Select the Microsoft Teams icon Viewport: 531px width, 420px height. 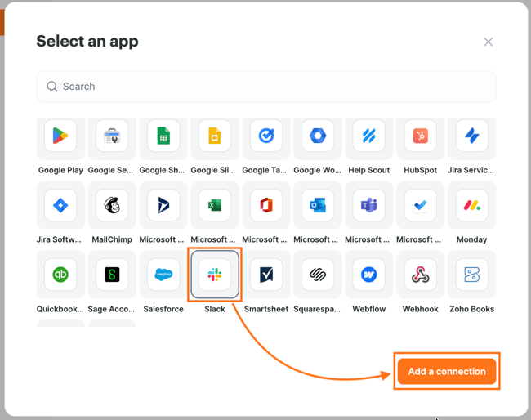369,205
